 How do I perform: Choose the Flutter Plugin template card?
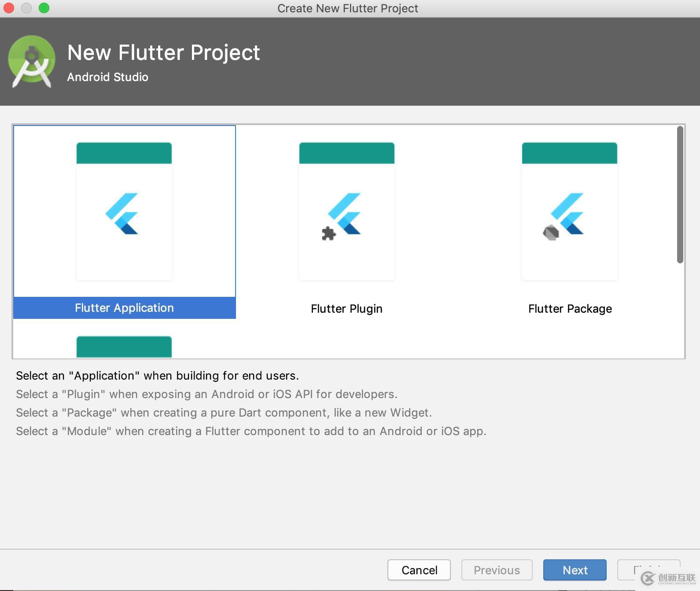347,211
